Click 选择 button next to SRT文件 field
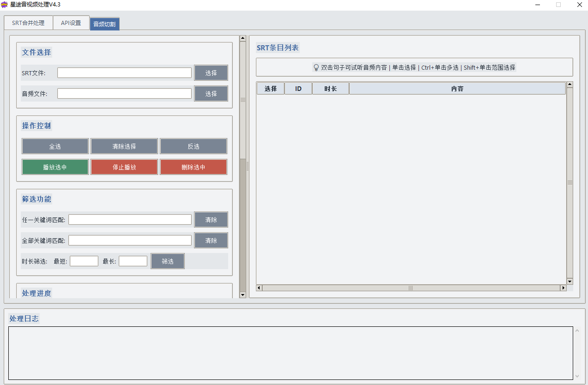The width and height of the screenshot is (588, 385). coord(211,73)
